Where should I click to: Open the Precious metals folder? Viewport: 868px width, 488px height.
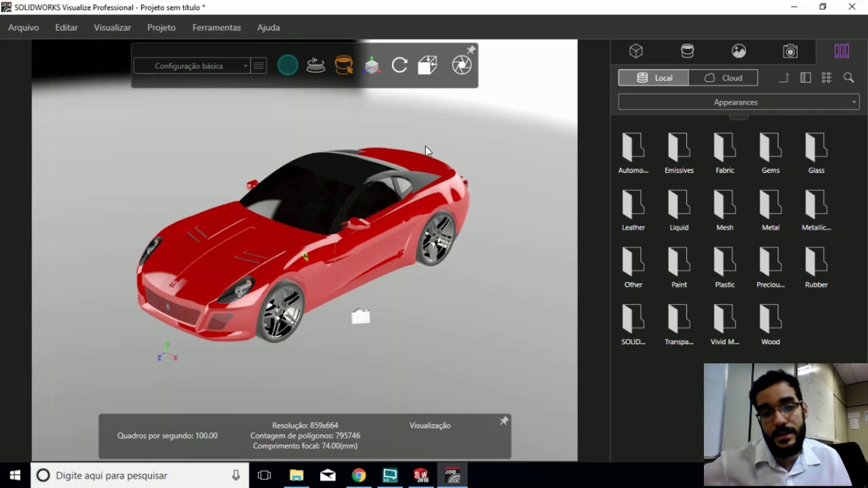tap(770, 267)
